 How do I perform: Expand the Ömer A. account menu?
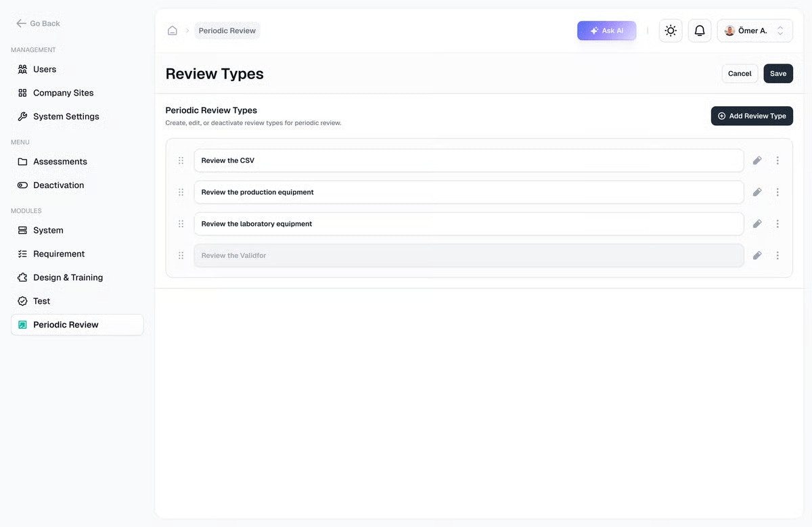754,30
